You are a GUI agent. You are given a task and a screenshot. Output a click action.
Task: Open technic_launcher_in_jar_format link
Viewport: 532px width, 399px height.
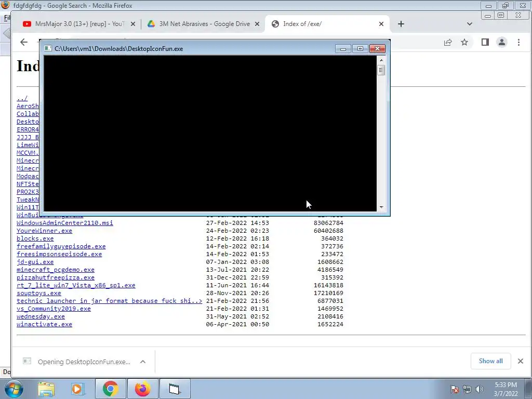[109, 301]
